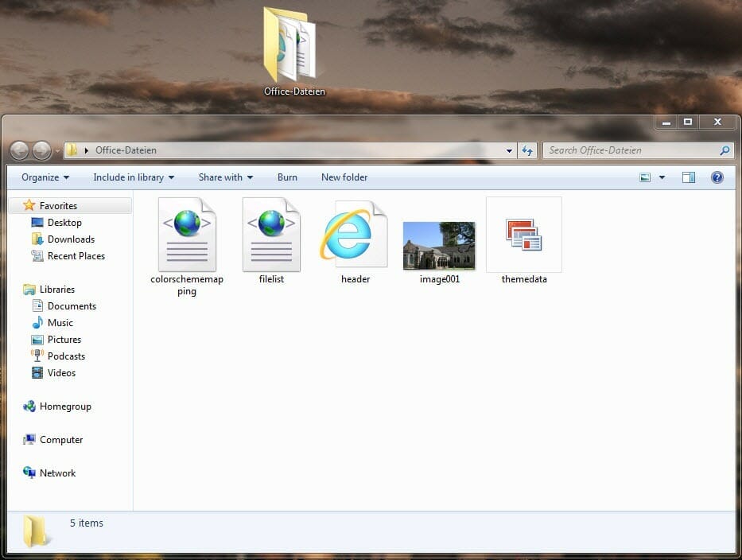
Task: Select Network in the navigation pane
Action: coord(57,473)
